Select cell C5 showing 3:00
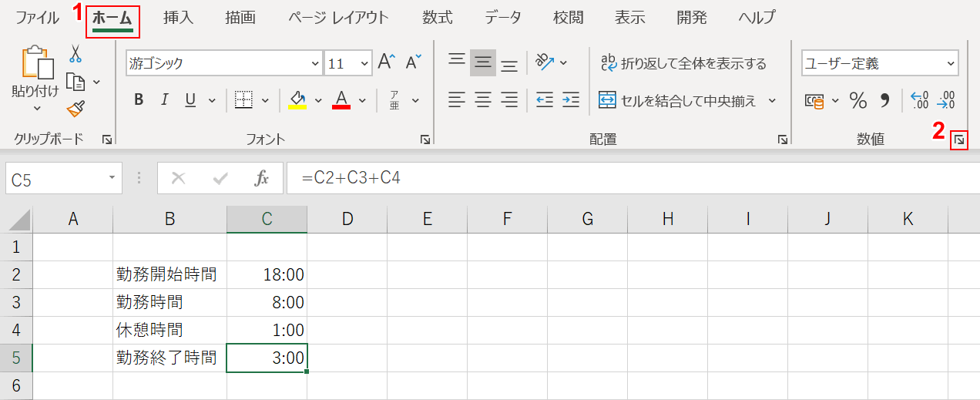The width and height of the screenshot is (980, 400). (x=267, y=358)
